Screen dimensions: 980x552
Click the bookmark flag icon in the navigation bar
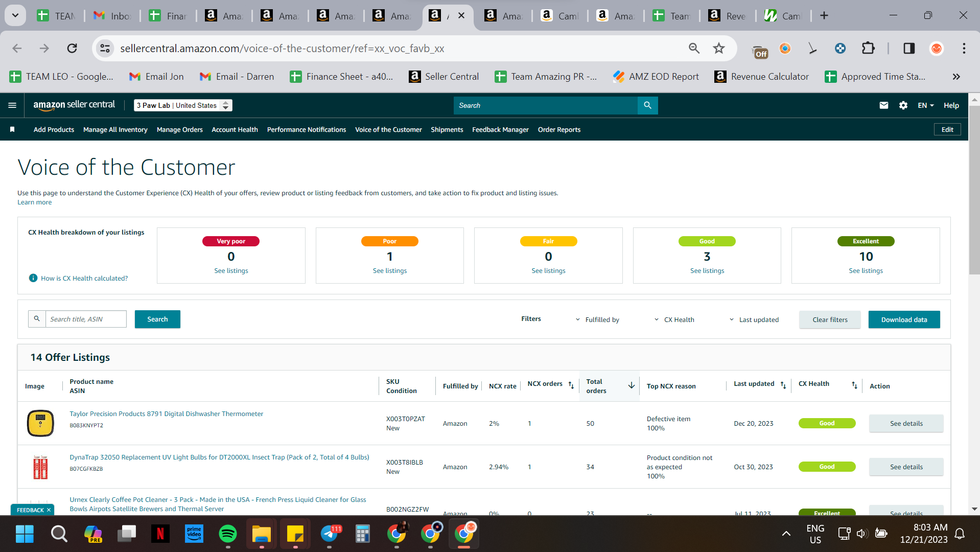click(12, 130)
